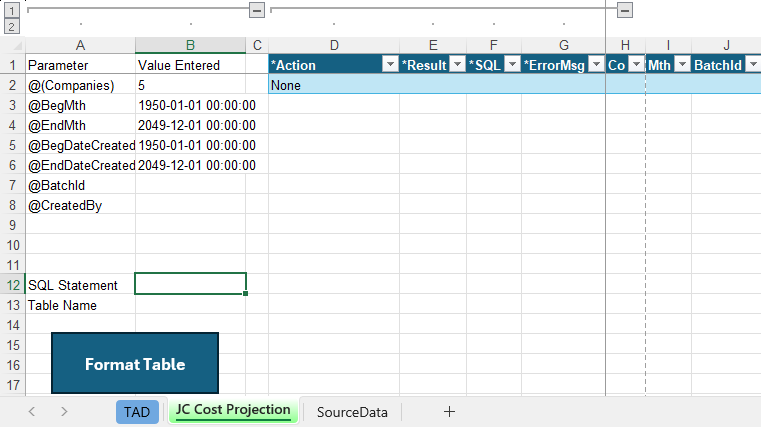Open the Co column filter dropdown
761x427 pixels.
click(x=636, y=64)
